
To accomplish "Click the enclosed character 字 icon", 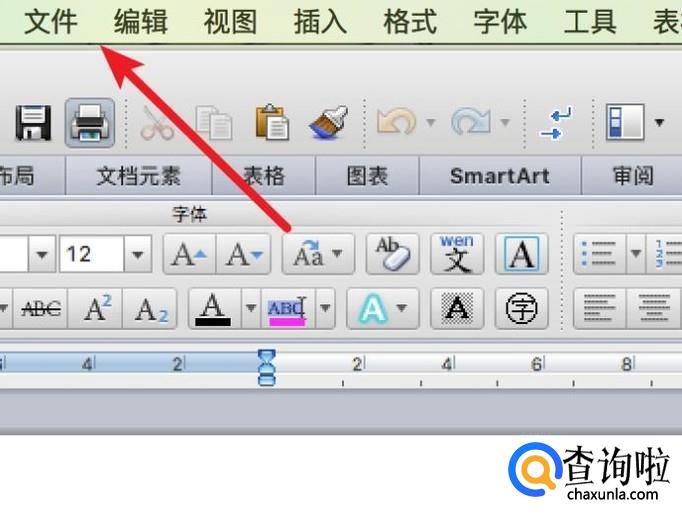I will pyautogui.click(x=522, y=308).
